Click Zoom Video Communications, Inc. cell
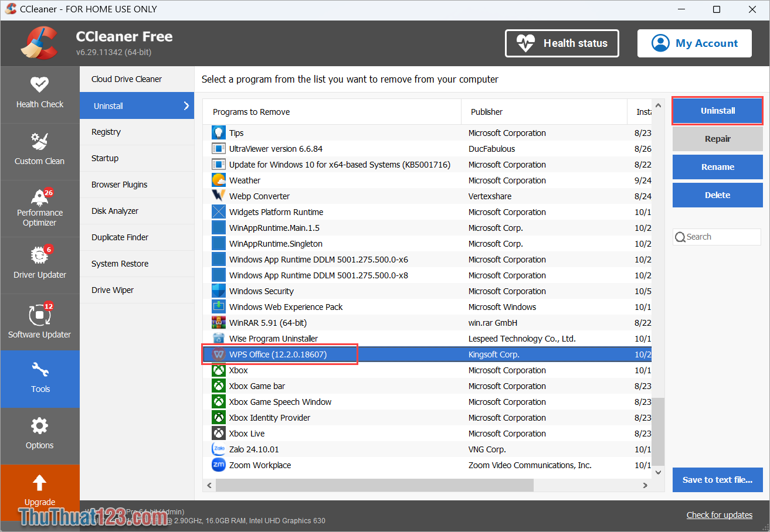770x532 pixels. [x=530, y=465]
